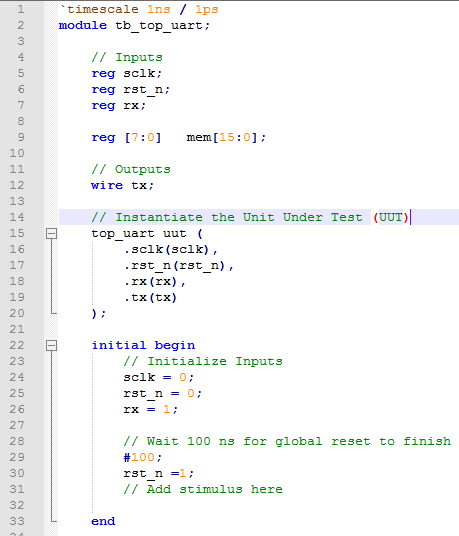The image size is (459, 536).
Task: Click the `timescale directive on line 1
Action: [139, 9]
